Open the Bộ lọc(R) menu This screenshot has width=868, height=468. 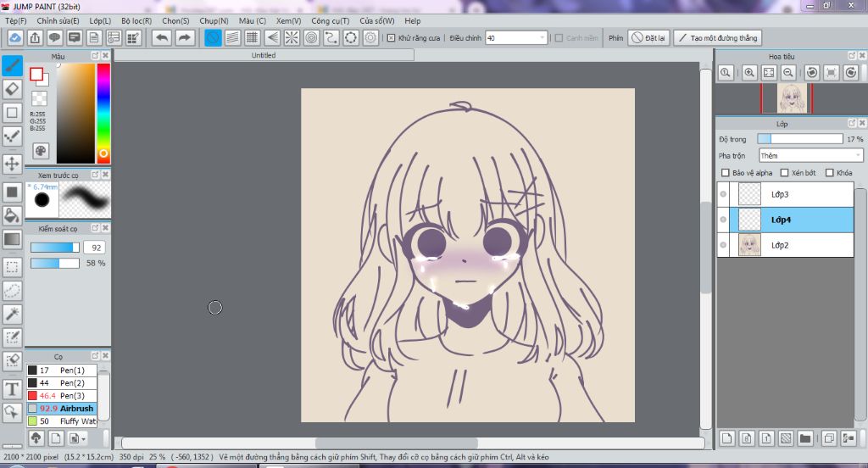(136, 20)
